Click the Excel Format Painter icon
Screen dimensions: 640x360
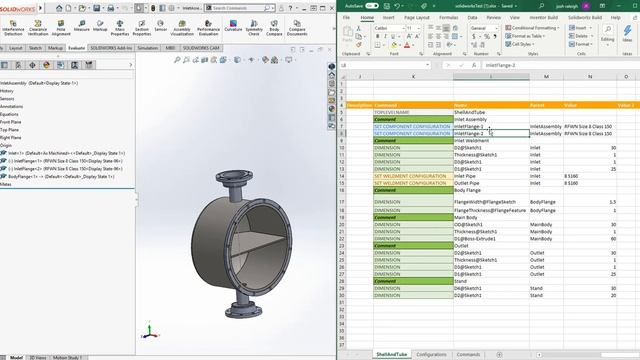click(x=358, y=44)
